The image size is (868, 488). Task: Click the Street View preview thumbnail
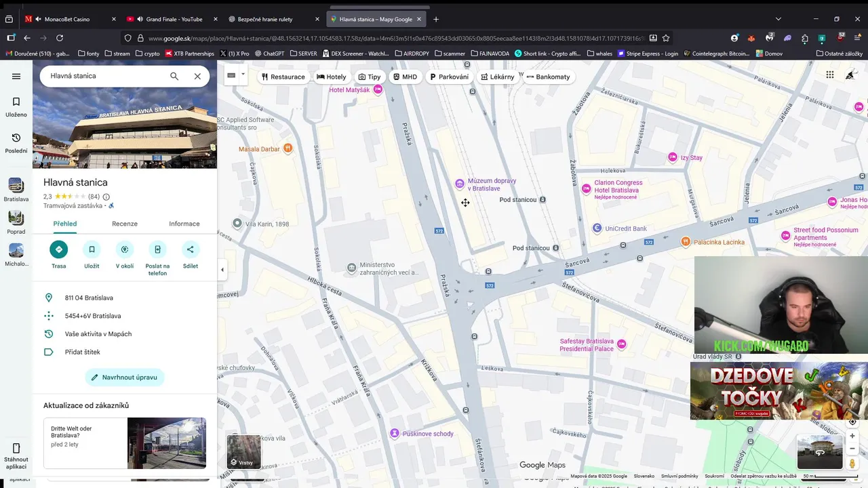click(819, 452)
